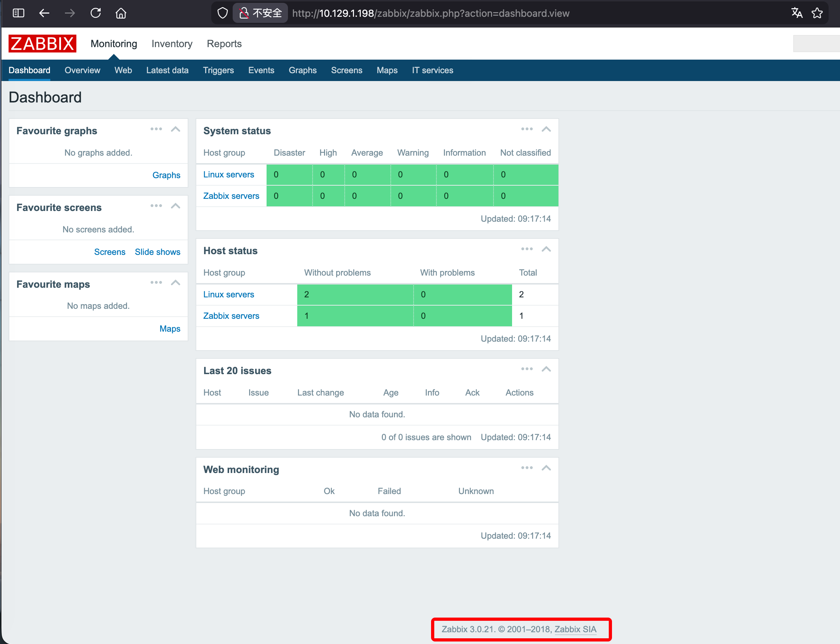Image resolution: width=840 pixels, height=644 pixels.
Task: Open System status widget options menu
Action: point(527,129)
